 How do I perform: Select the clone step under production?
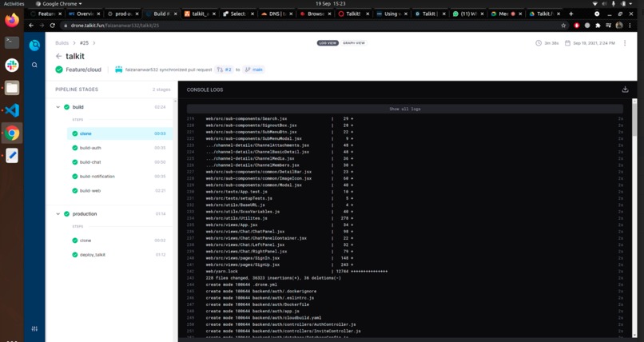[x=120, y=241]
